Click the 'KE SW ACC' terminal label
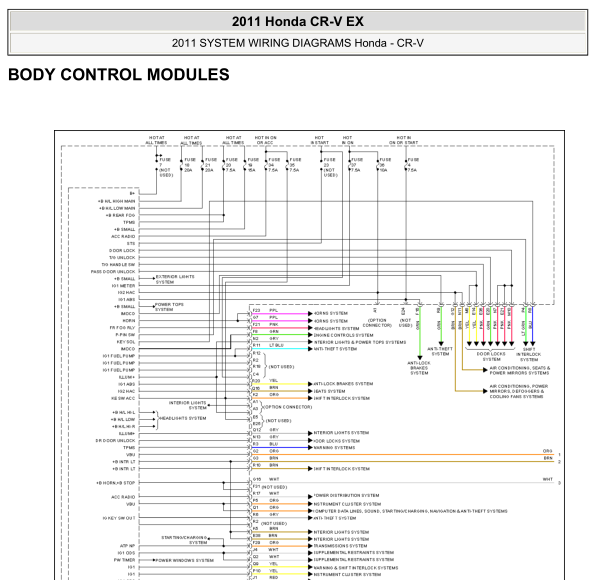The image size is (606, 580). (x=123, y=398)
